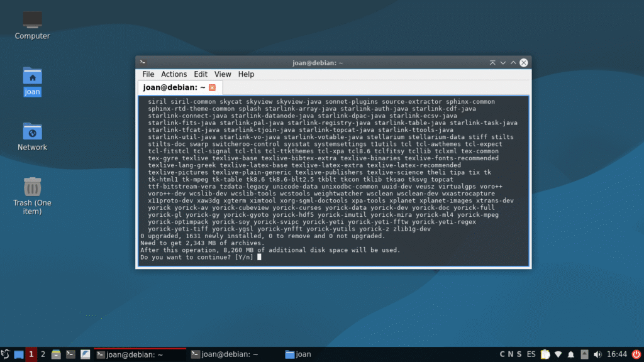Open the volume control tray icon

(x=597, y=354)
